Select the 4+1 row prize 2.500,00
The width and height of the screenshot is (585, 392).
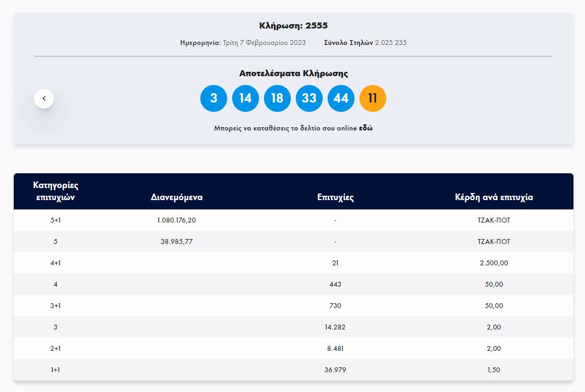click(x=493, y=263)
